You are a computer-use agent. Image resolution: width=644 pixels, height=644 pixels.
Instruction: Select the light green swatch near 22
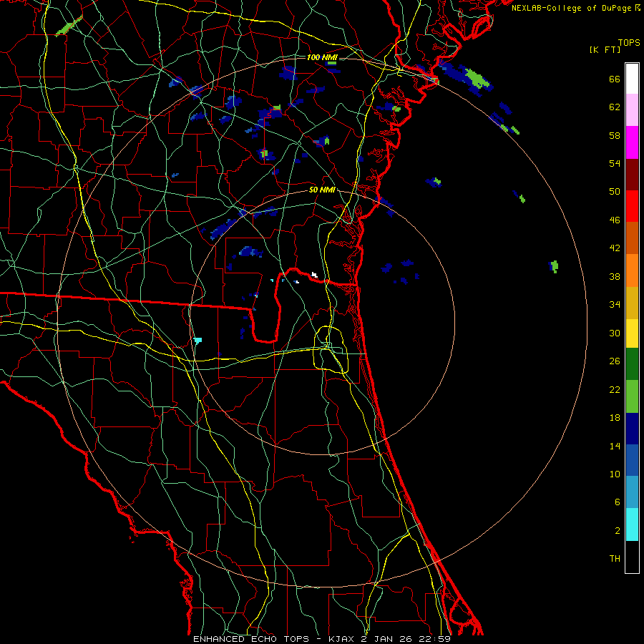point(632,396)
